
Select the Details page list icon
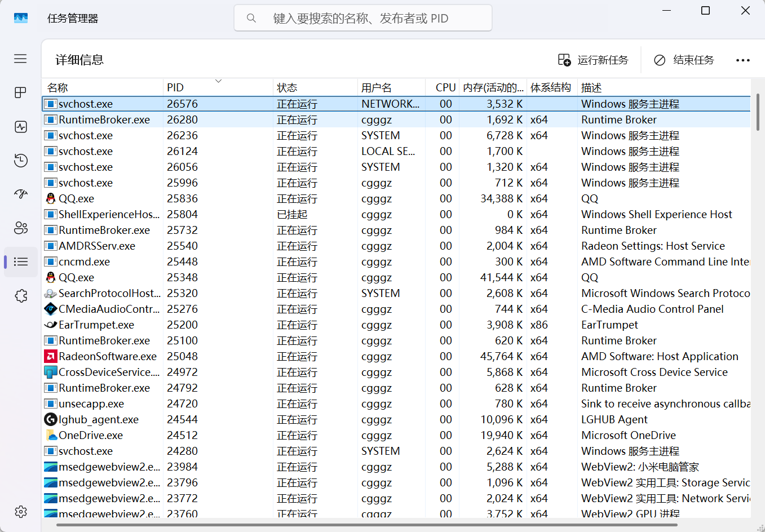21,261
